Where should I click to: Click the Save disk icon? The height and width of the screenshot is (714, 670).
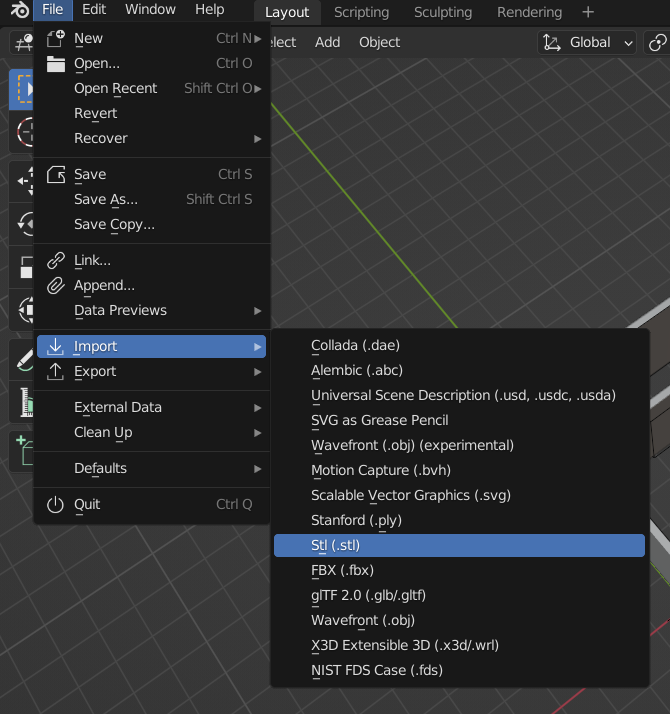(x=56, y=174)
